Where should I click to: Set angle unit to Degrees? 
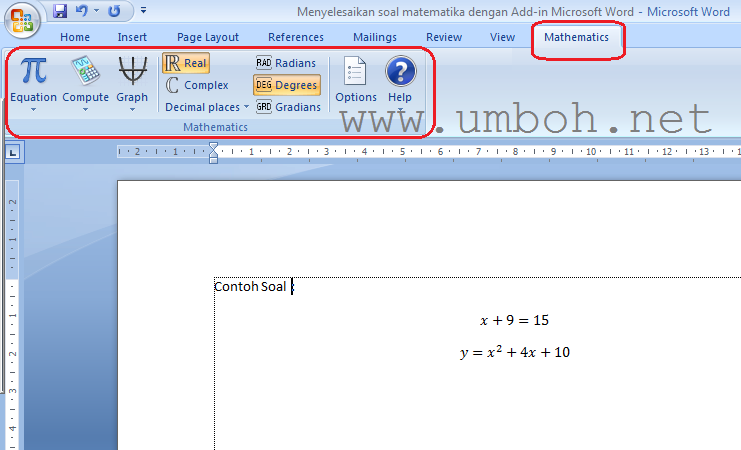287,85
